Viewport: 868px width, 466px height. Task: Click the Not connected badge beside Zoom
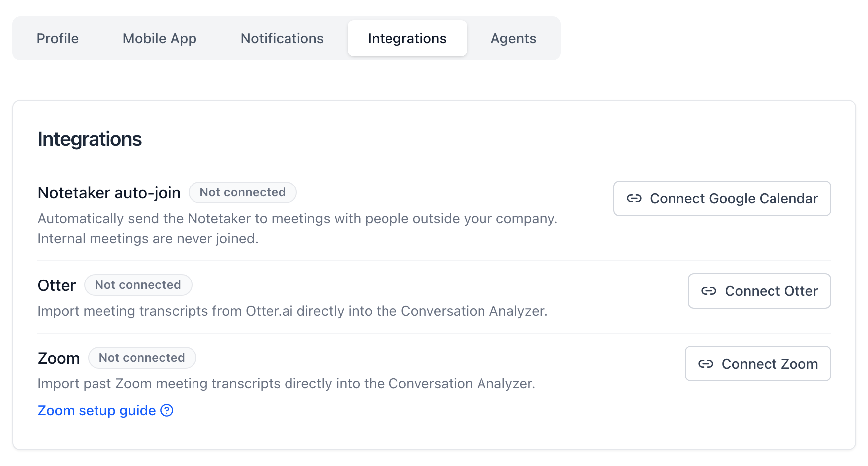[x=142, y=358]
